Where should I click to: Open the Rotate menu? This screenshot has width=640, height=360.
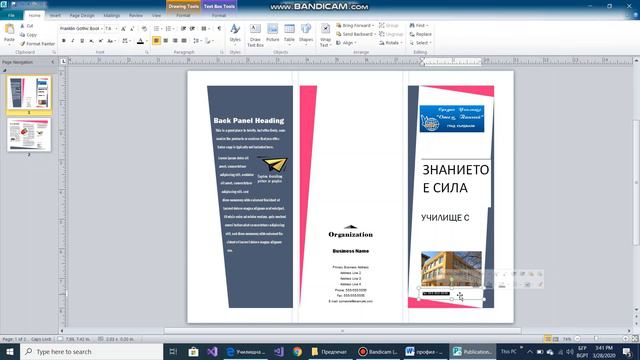coord(391,42)
